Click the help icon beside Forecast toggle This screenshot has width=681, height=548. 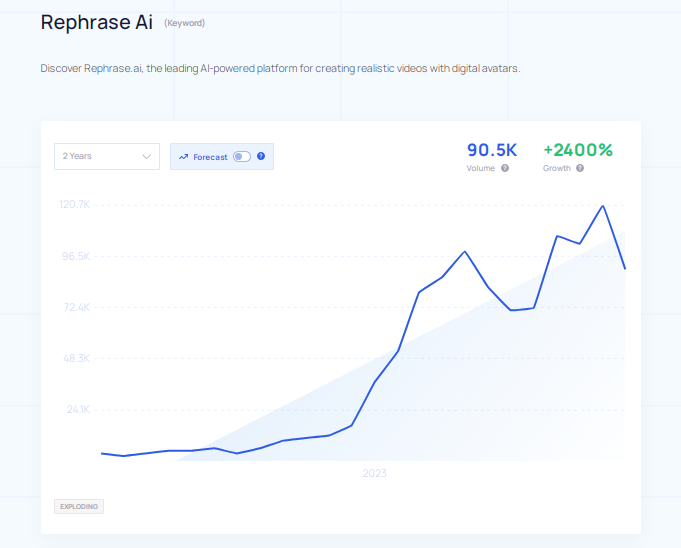[x=261, y=156]
